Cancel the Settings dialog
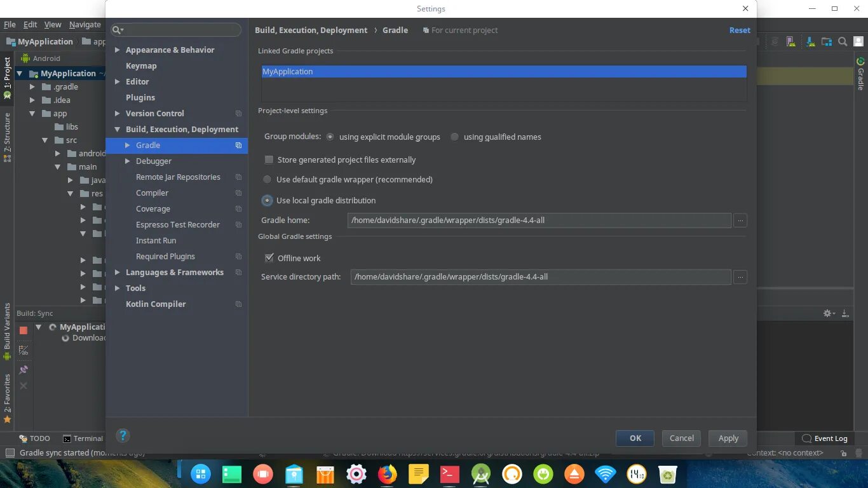 point(681,438)
